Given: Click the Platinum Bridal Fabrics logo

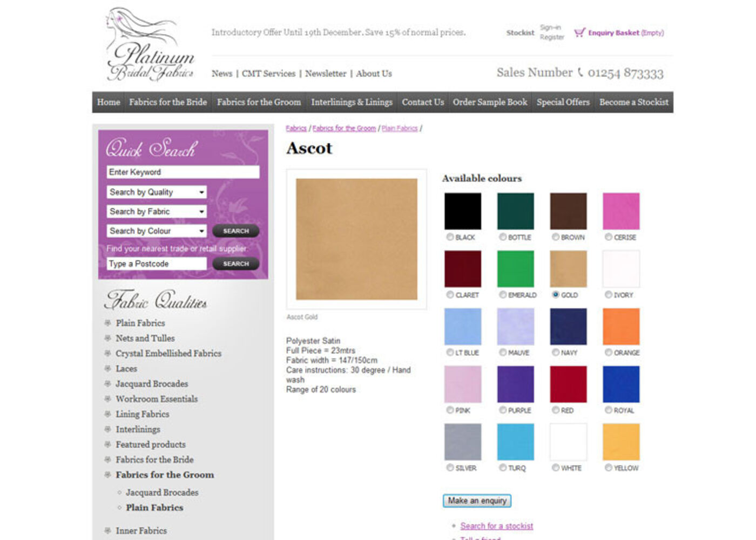Looking at the screenshot, I should pyautogui.click(x=150, y=45).
